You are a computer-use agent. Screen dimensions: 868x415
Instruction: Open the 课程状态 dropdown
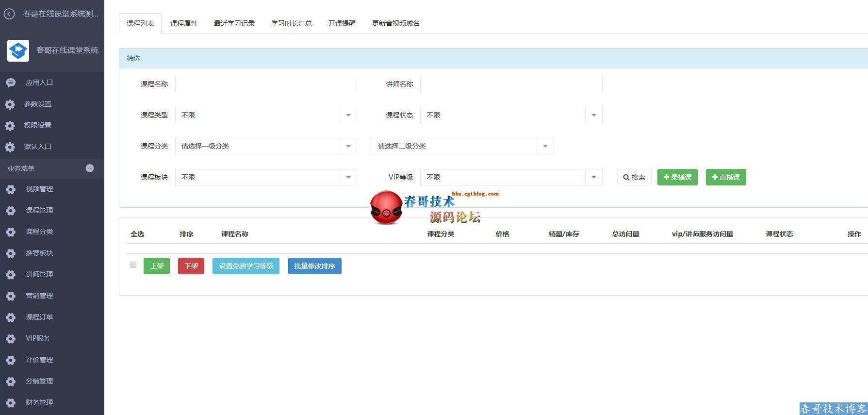point(511,115)
